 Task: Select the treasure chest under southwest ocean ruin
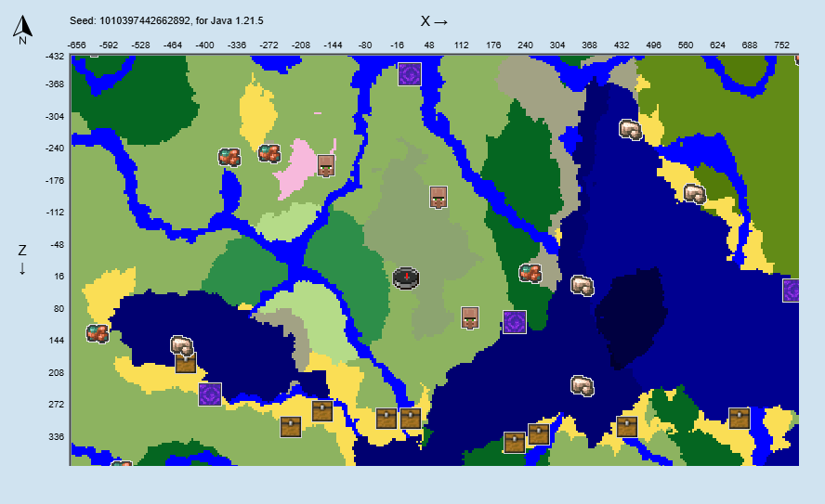tap(186, 363)
